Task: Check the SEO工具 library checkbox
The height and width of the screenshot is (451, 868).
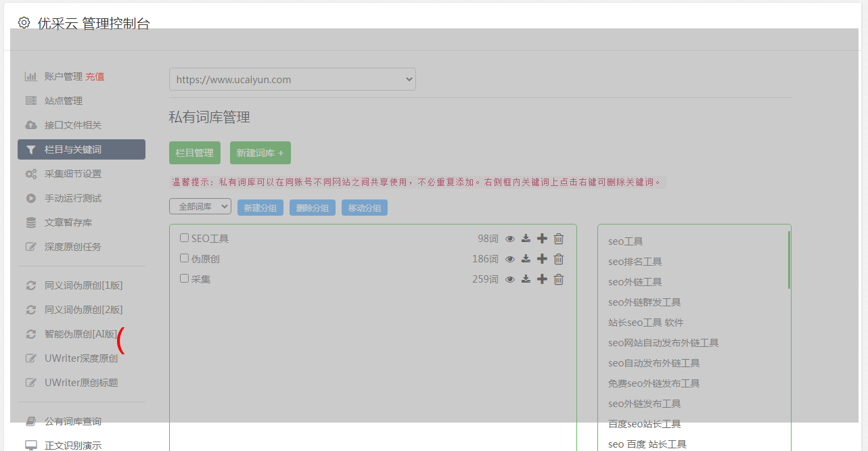Action: (x=184, y=238)
